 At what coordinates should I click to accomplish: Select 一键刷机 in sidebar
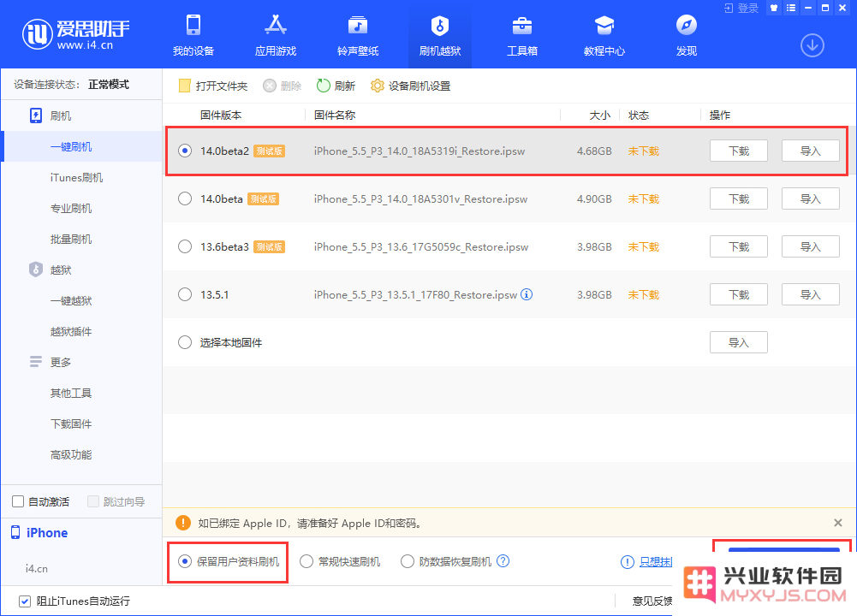(x=71, y=146)
